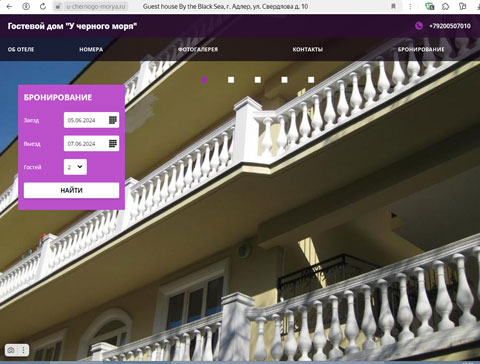The height and width of the screenshot is (364, 480).
Task: Click the Гостей label in booking form
Action: click(32, 167)
